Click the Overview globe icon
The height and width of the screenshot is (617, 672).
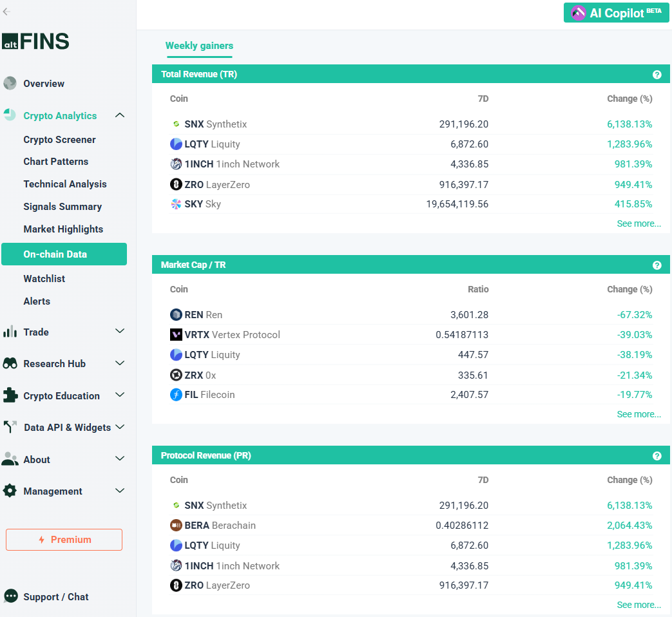[x=10, y=83]
